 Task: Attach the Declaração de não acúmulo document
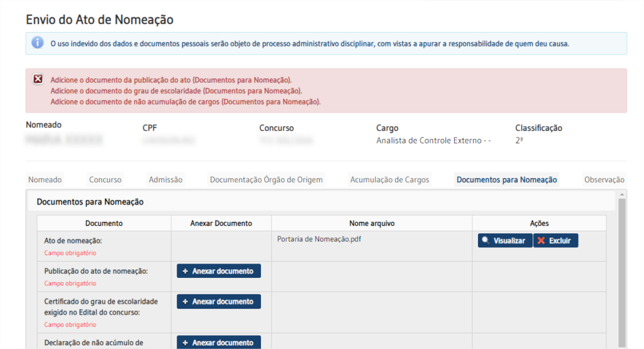tap(218, 343)
